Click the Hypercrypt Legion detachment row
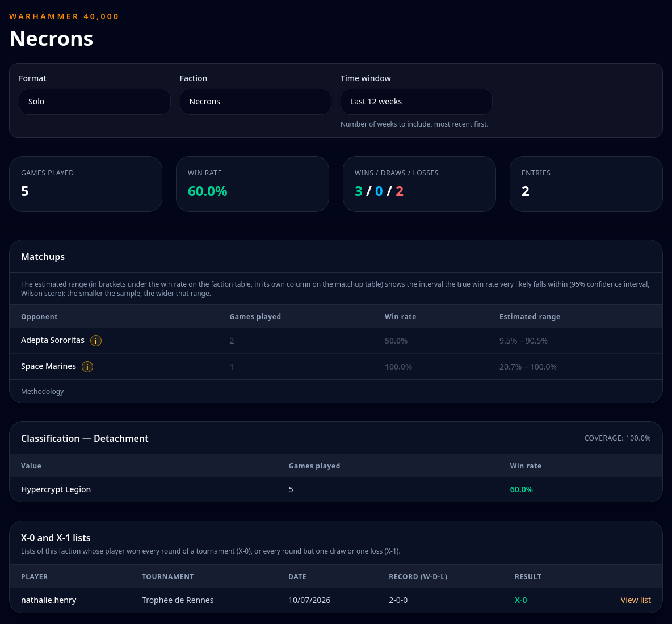The image size is (672, 624). click(x=336, y=489)
